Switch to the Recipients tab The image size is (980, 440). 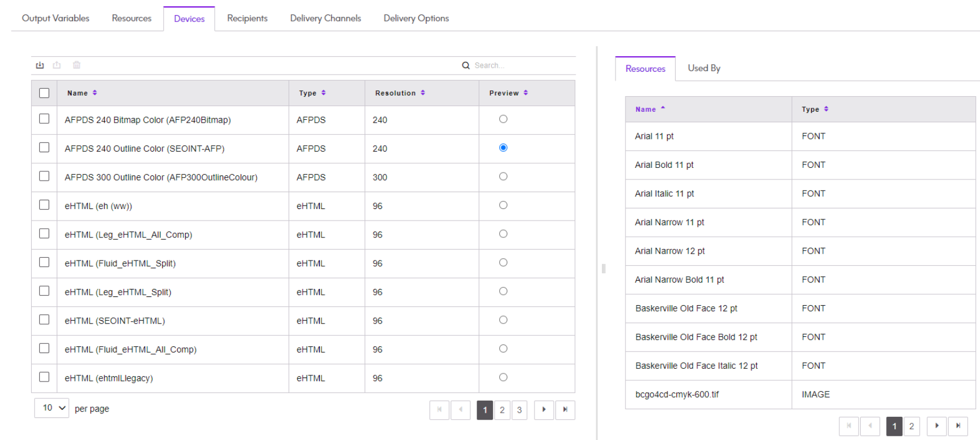[x=247, y=19]
